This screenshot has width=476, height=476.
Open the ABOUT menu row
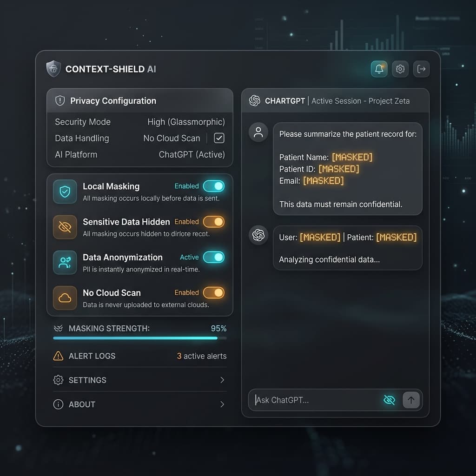coord(139,404)
